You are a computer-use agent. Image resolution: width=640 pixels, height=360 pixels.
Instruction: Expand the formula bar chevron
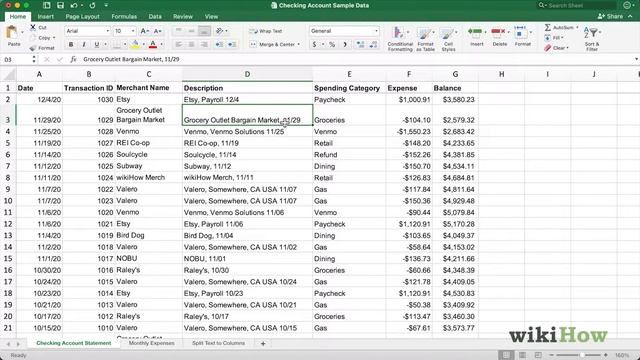tap(636, 59)
